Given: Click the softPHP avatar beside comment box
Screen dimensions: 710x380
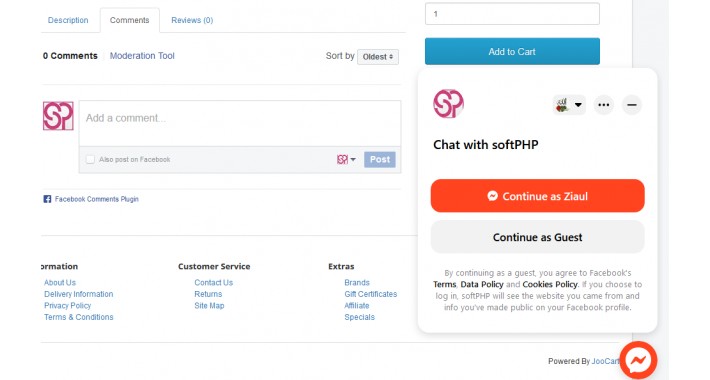Looking at the screenshot, I should (x=58, y=116).
